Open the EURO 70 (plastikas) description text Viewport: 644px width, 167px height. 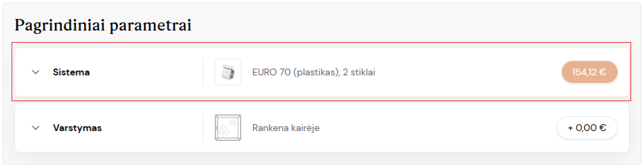pyautogui.click(x=295, y=72)
